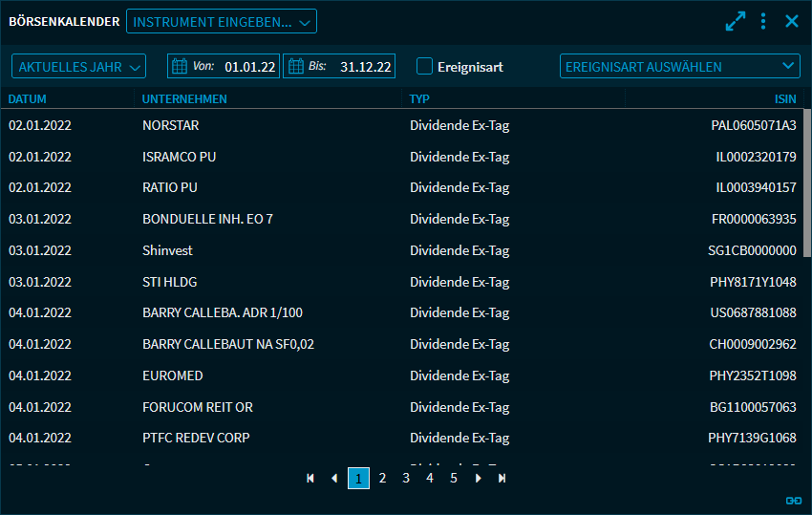Open the Bis date calendar picker
This screenshot has width=812, height=515.
[295, 67]
